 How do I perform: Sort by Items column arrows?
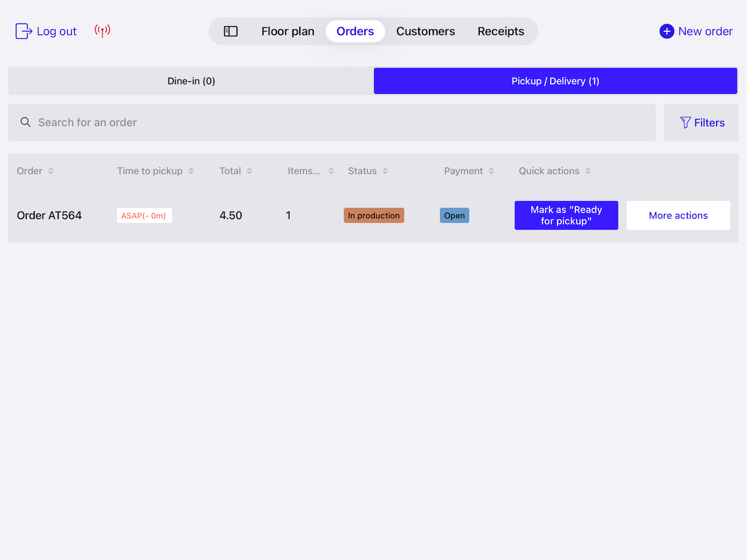pos(331,171)
